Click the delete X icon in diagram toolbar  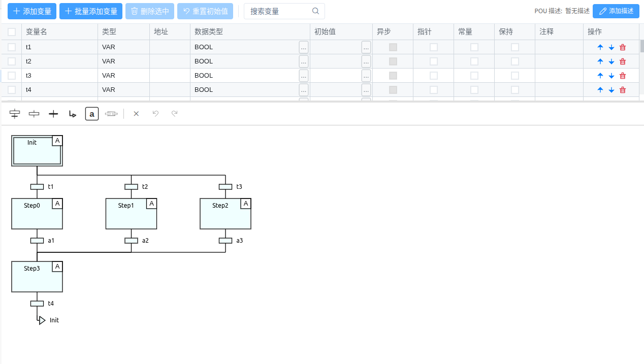pos(136,114)
